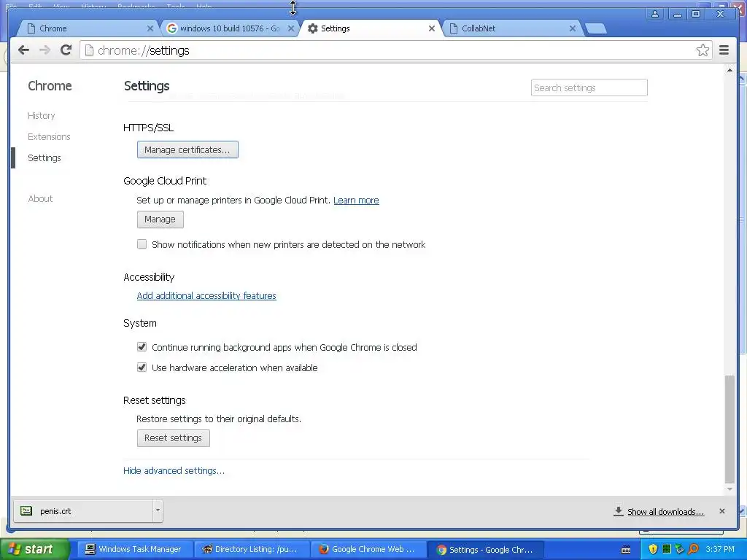Viewport: 747px width, 560px height.
Task: Click the penis.crt file icon in downloads bar
Action: [26, 511]
